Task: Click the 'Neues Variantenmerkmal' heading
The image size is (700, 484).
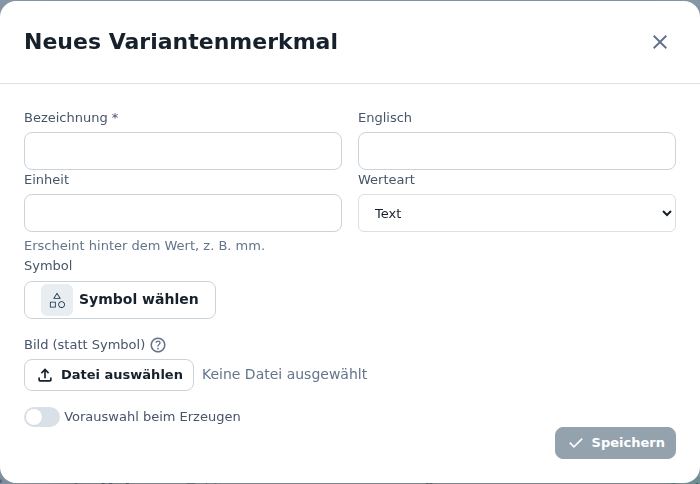Action: tap(181, 42)
